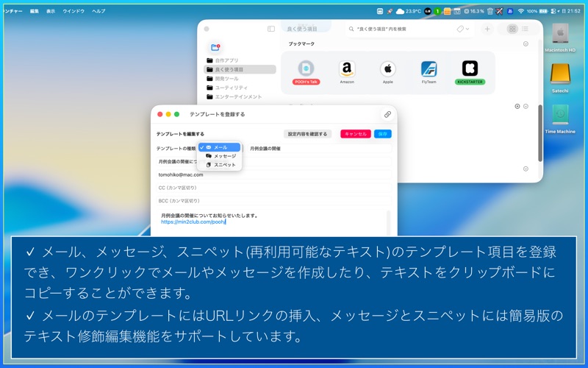Open the Amazon bookmark
588x368 pixels.
tap(347, 68)
